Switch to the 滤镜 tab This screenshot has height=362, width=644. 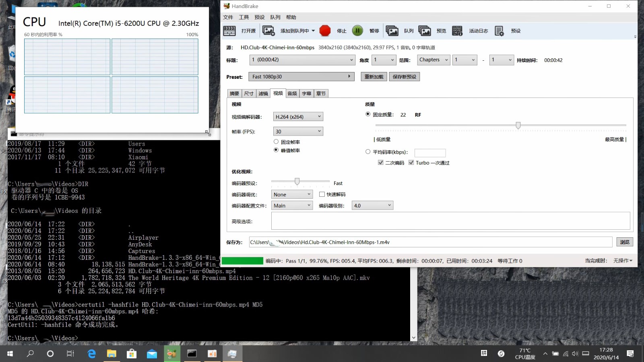[x=263, y=93]
